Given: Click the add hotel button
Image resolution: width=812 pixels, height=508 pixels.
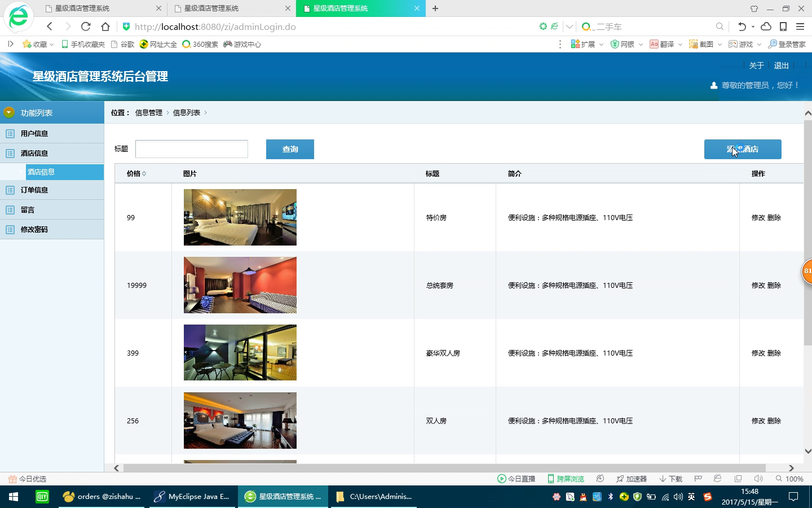Looking at the screenshot, I should point(743,149).
